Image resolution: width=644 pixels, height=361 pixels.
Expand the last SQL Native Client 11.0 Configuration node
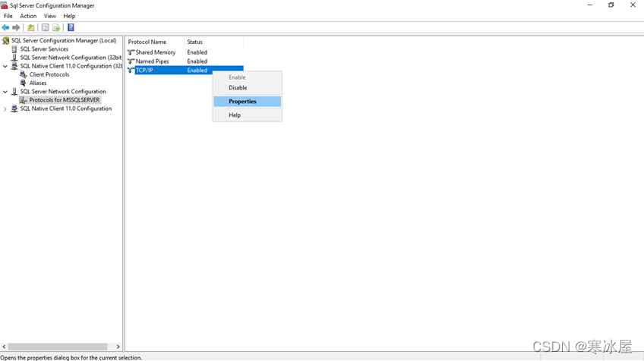click(5, 108)
